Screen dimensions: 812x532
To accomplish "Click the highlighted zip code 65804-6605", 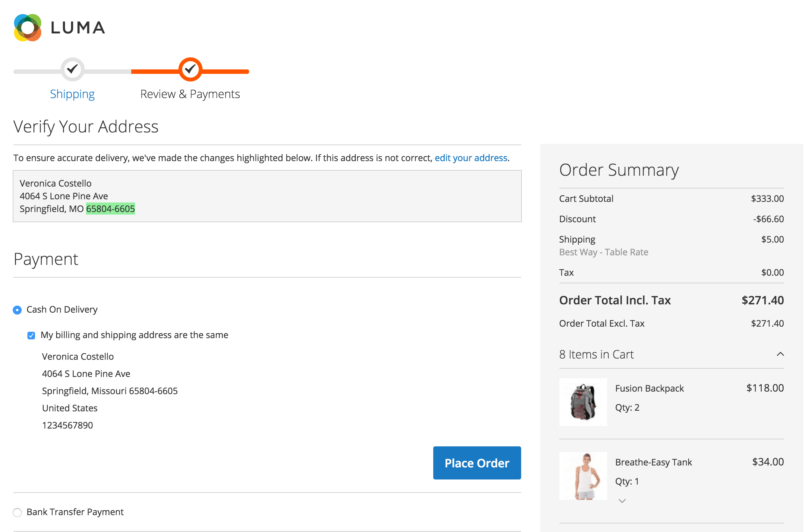I will tap(110, 209).
